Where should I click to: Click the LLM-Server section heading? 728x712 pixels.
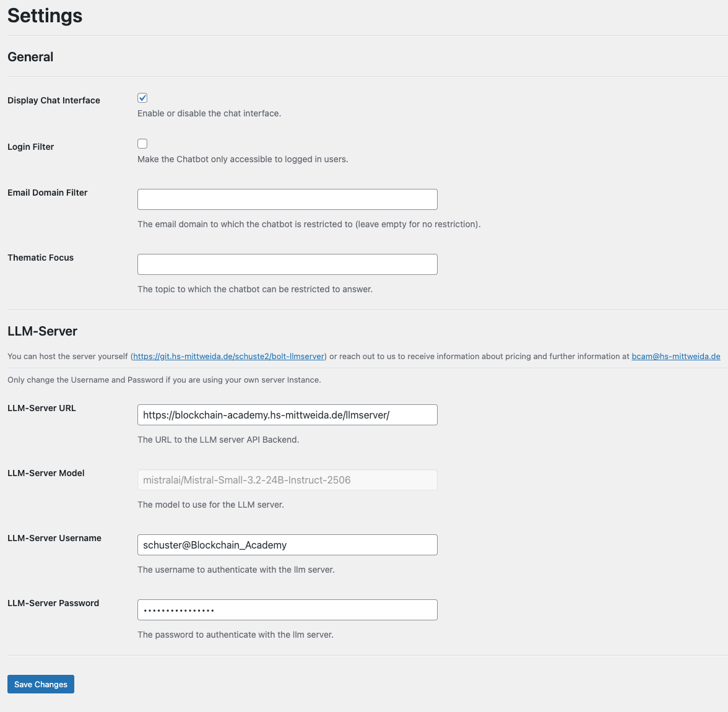coord(41,331)
